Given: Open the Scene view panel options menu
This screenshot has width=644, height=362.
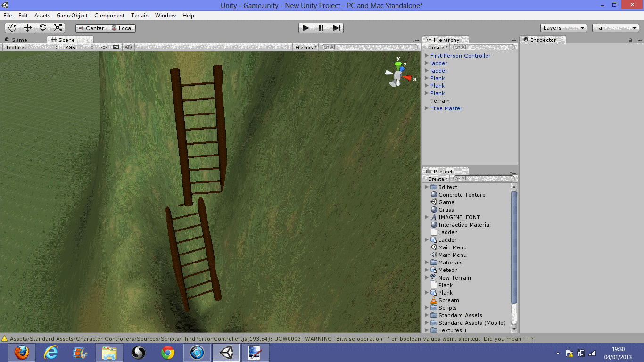Looking at the screenshot, I should tap(416, 41).
